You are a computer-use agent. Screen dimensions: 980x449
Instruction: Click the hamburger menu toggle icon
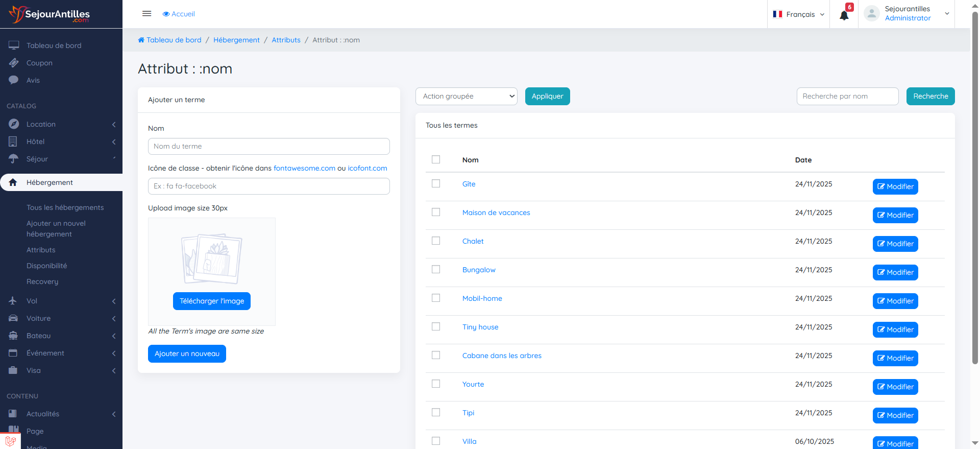(x=146, y=14)
